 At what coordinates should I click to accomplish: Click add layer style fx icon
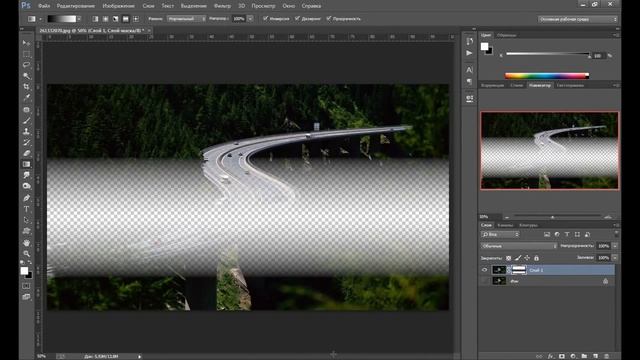[x=551, y=356]
